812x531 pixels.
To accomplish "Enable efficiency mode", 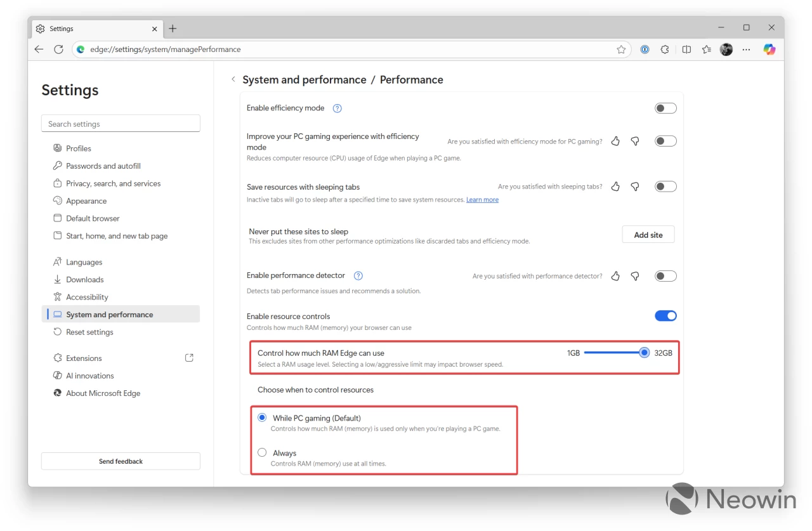I will click(x=665, y=108).
